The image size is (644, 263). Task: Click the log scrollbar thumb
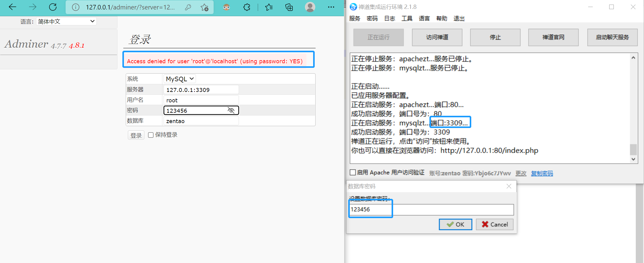tap(633, 150)
